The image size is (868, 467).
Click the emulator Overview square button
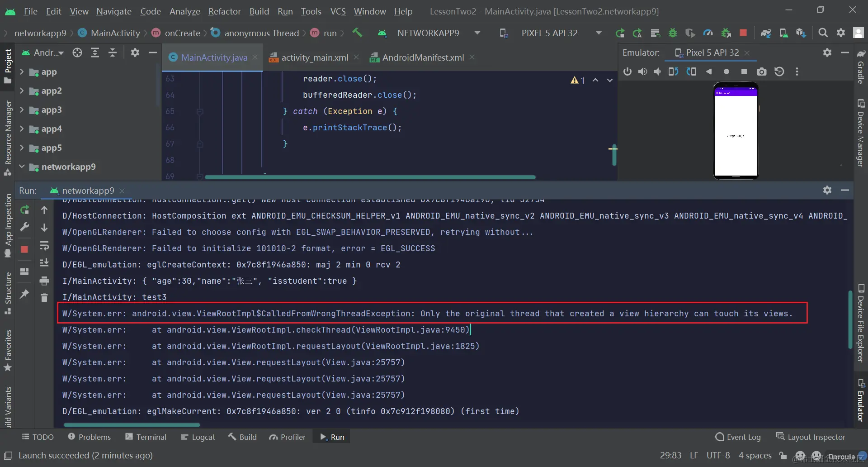744,71
